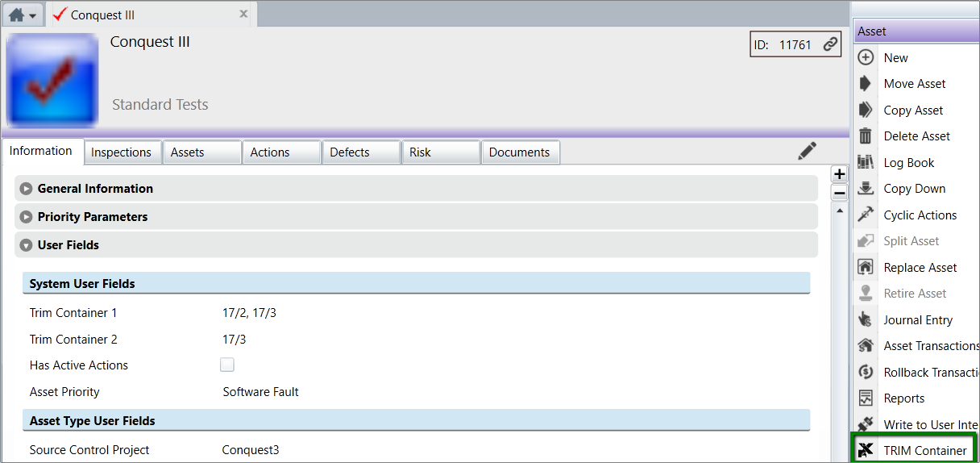Viewport: 980px width, 463px height.
Task: Click the Split Asset icon
Action: click(866, 240)
